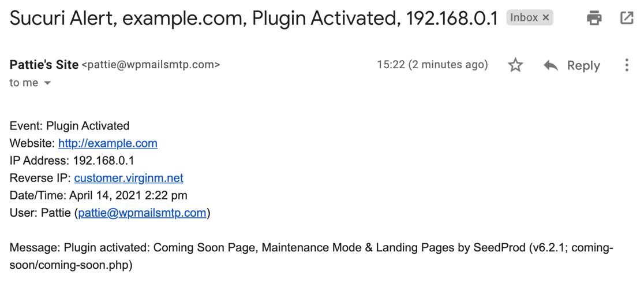Viewport: 644px width, 282px height.
Task: Click the IP Address 192.168.0.1 text
Action: [72, 160]
